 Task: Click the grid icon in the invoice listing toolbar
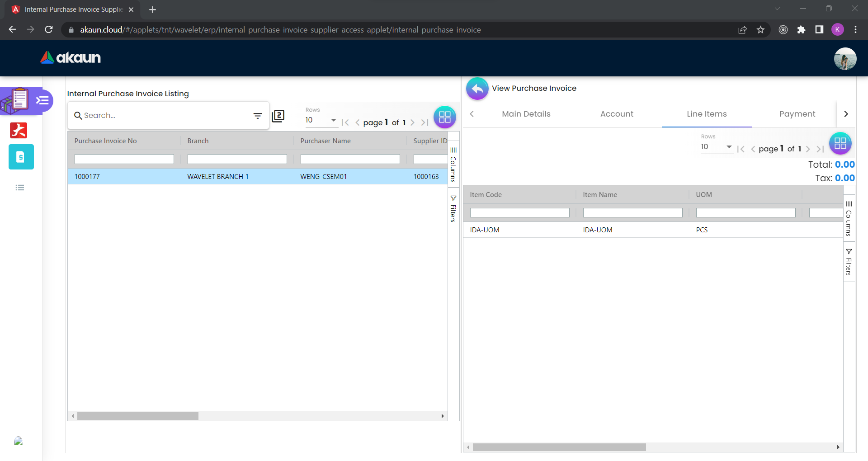coord(444,117)
